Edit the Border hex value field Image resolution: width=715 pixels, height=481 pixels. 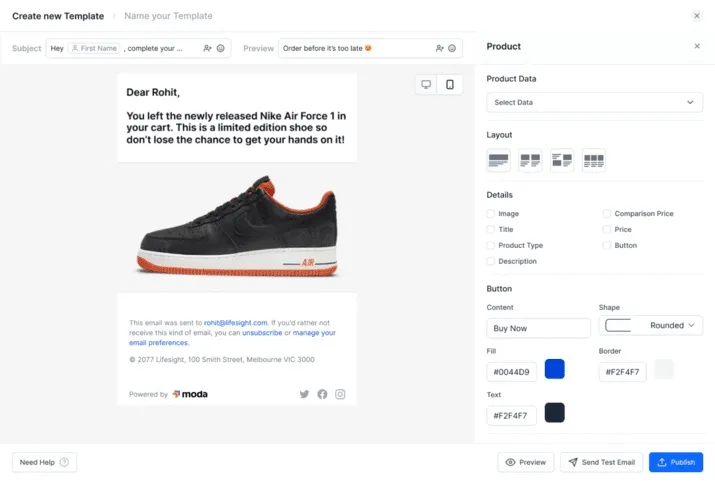coord(622,372)
